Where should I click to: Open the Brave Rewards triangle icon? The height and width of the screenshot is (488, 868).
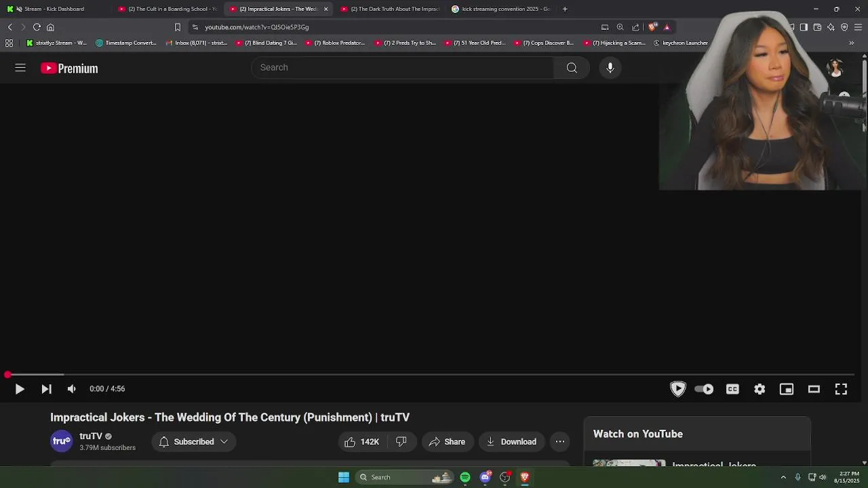pos(667,27)
